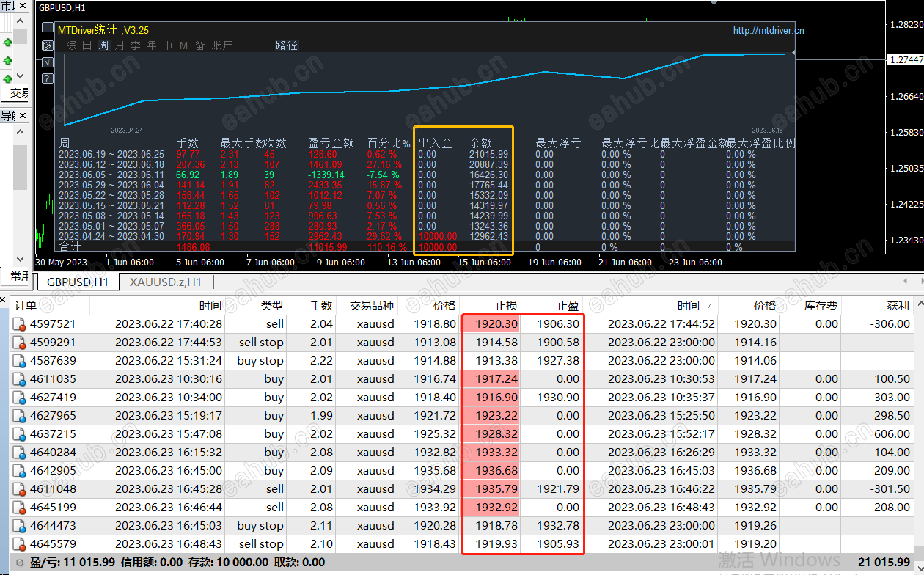Click the question mark help icon on chart edge
924x575 pixels.
(47, 78)
